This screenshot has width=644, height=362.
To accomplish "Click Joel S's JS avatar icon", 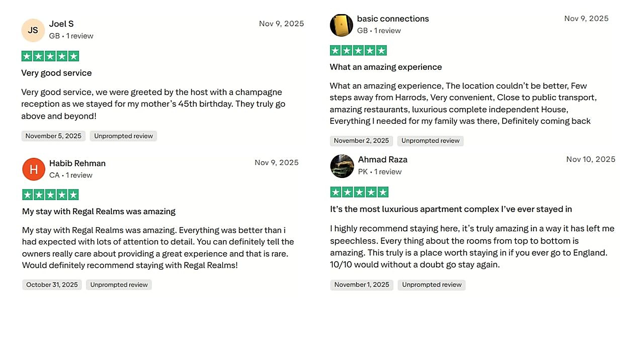I will (x=33, y=30).
